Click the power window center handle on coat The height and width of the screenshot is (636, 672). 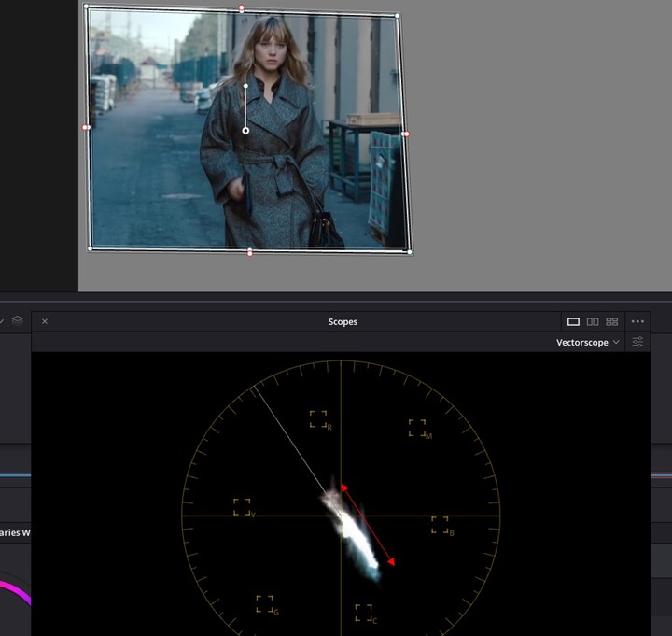coord(245,131)
